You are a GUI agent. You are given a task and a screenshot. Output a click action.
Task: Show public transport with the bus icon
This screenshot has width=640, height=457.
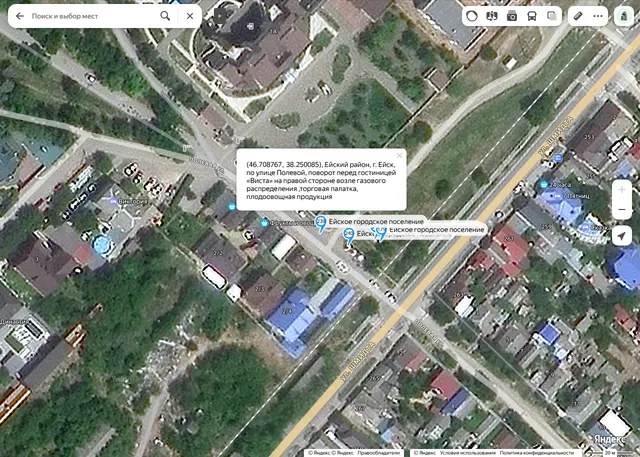[532, 16]
